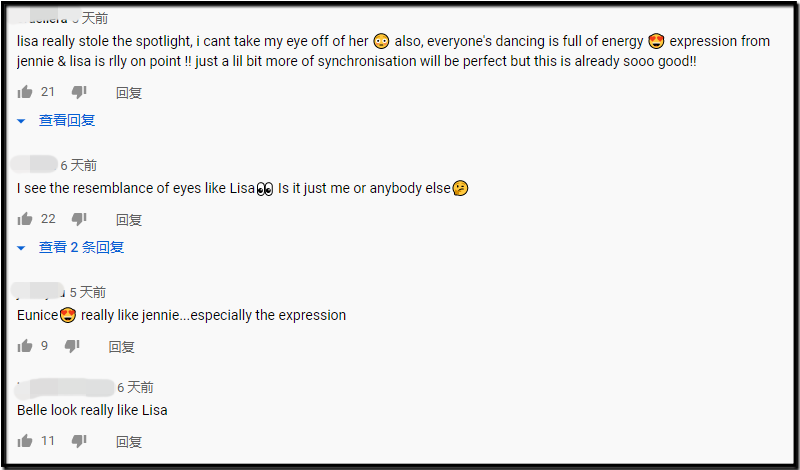Like the comment about lisa stealing spotlight
This screenshot has width=800, height=470.
click(25, 92)
